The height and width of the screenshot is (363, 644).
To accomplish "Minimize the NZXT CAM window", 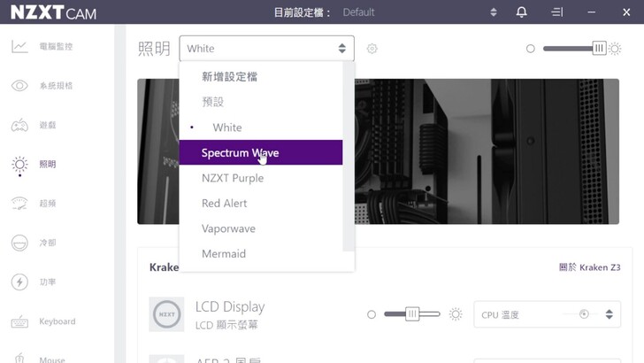I will click(x=592, y=12).
